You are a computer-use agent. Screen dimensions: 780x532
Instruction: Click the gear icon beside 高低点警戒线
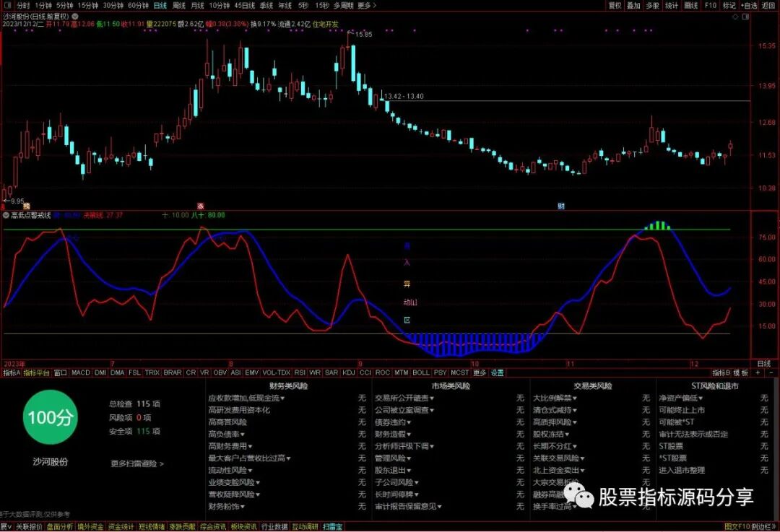coord(6,215)
